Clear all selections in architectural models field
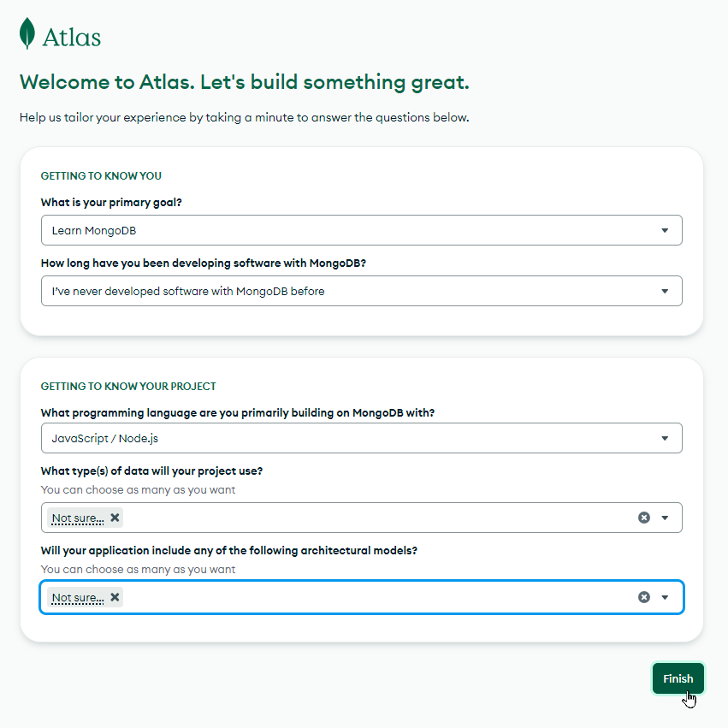 click(x=643, y=597)
